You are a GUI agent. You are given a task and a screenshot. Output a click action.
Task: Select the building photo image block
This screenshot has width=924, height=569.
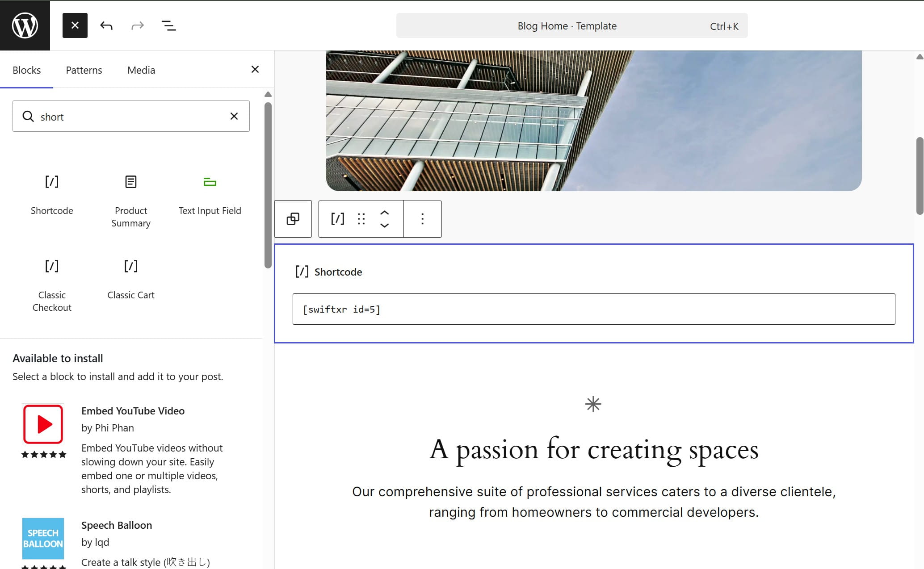[x=594, y=121]
